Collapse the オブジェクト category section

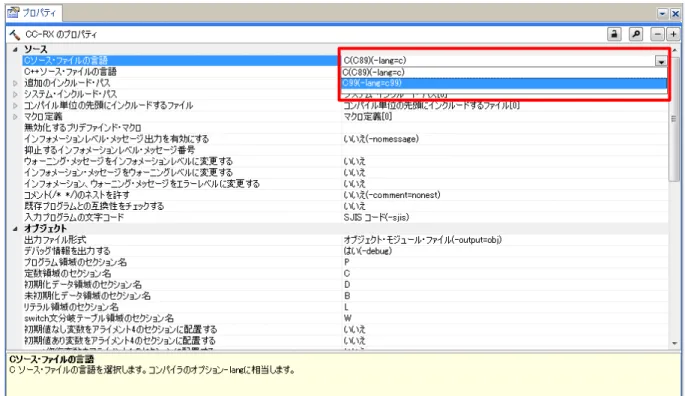pyautogui.click(x=15, y=229)
